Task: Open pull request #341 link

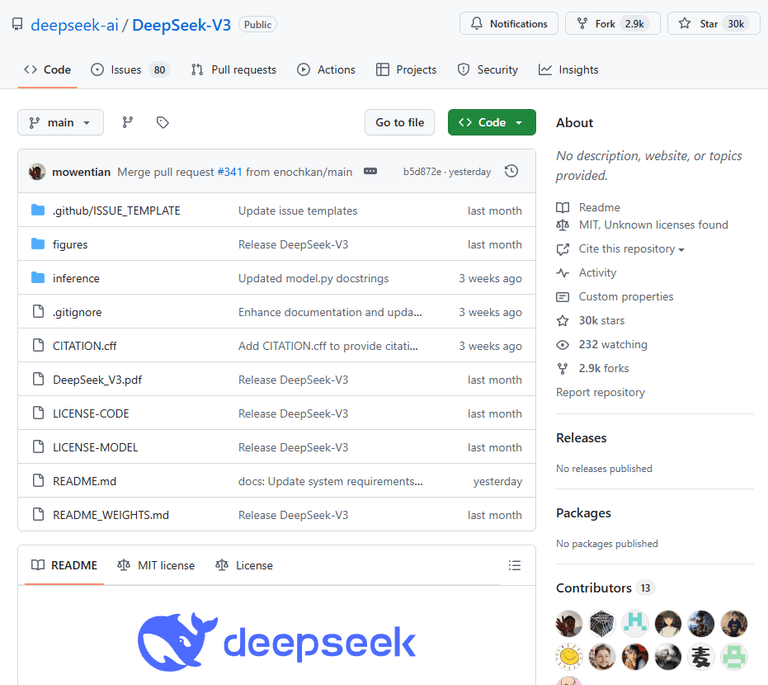Action: 229,172
